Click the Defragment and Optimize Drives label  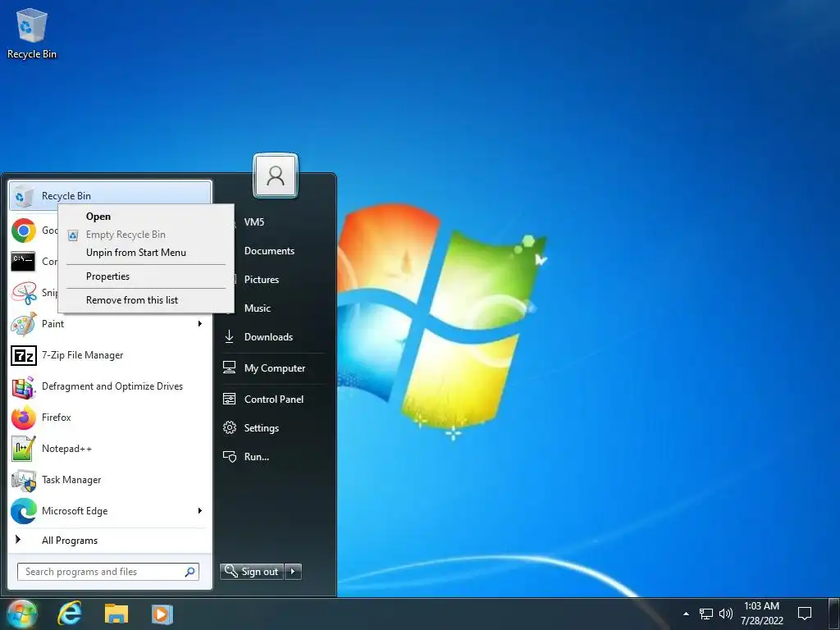click(x=112, y=386)
